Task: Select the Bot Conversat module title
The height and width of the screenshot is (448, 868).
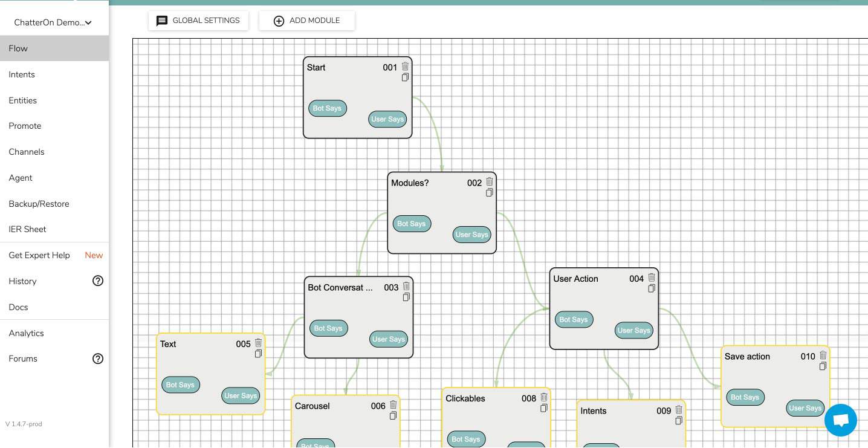Action: [340, 288]
